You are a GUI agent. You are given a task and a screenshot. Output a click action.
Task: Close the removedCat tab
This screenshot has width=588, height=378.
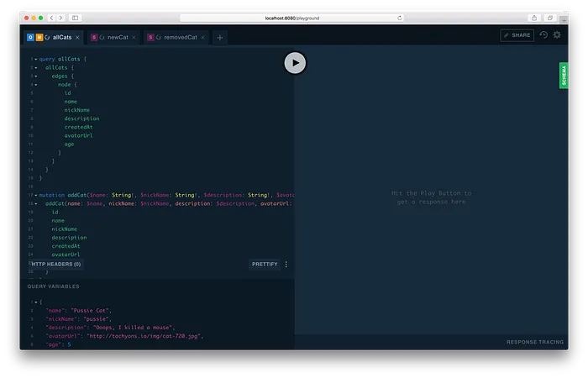[x=203, y=38]
